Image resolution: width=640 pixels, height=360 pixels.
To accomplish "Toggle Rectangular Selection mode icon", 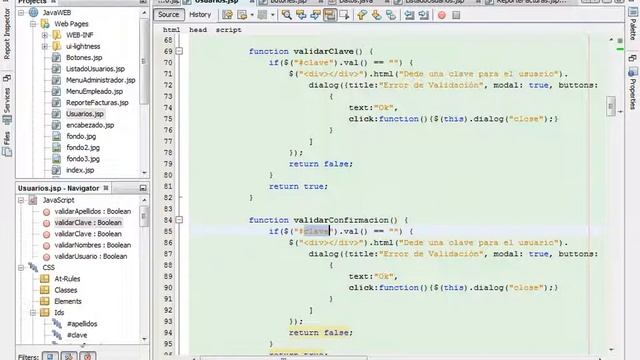I will 344,15.
